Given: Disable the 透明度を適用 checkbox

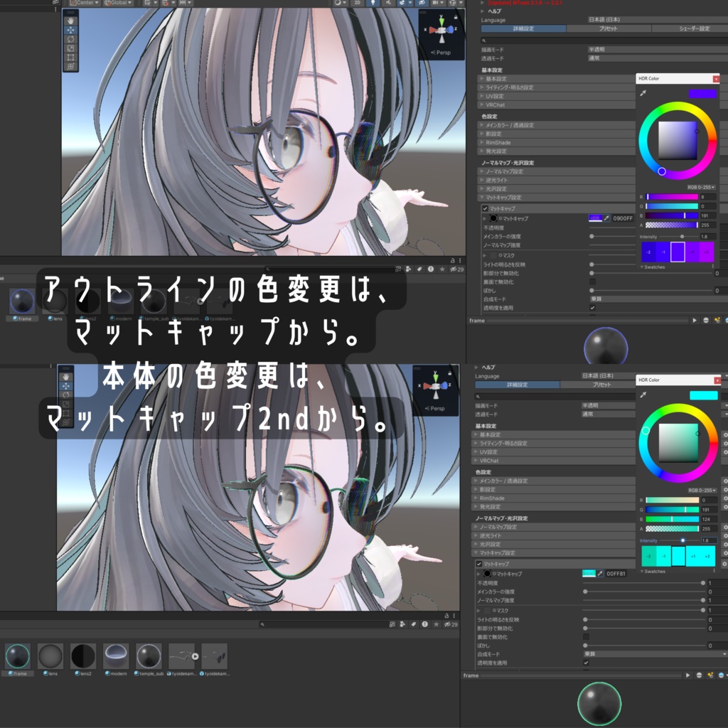Looking at the screenshot, I should pyautogui.click(x=592, y=309).
